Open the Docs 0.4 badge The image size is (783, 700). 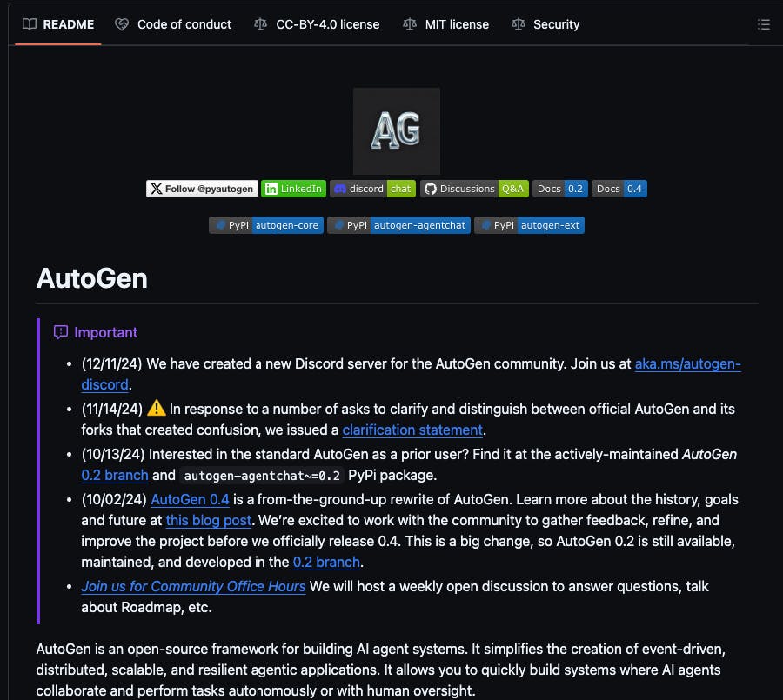tap(619, 189)
